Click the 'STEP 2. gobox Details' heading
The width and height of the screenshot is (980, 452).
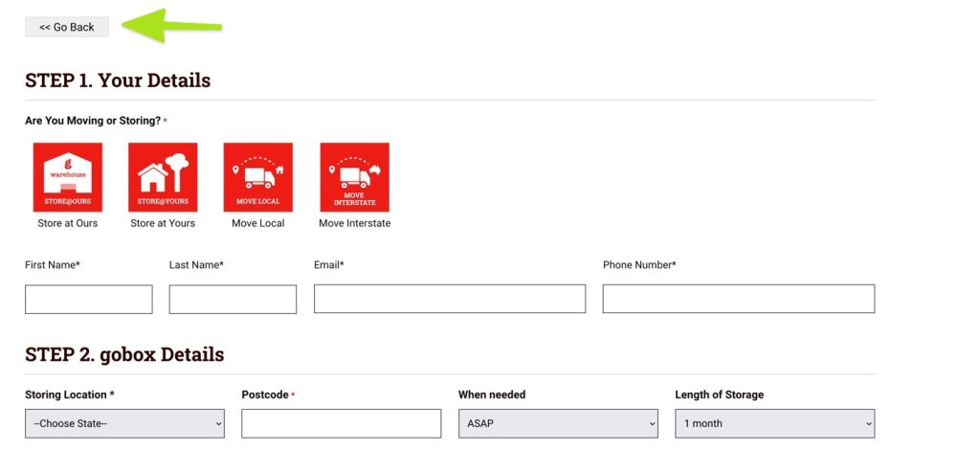click(124, 355)
